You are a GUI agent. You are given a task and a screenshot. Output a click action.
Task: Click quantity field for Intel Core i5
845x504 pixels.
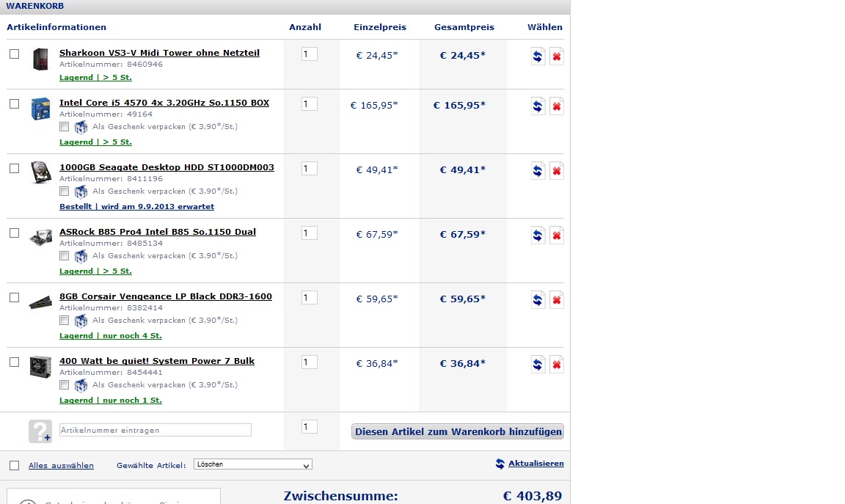tap(310, 104)
